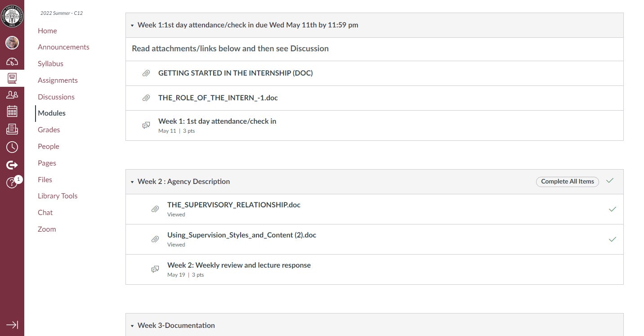Viewport: 644px width, 336px height.
Task: Open Announcements in course navigation
Action: pyautogui.click(x=63, y=47)
